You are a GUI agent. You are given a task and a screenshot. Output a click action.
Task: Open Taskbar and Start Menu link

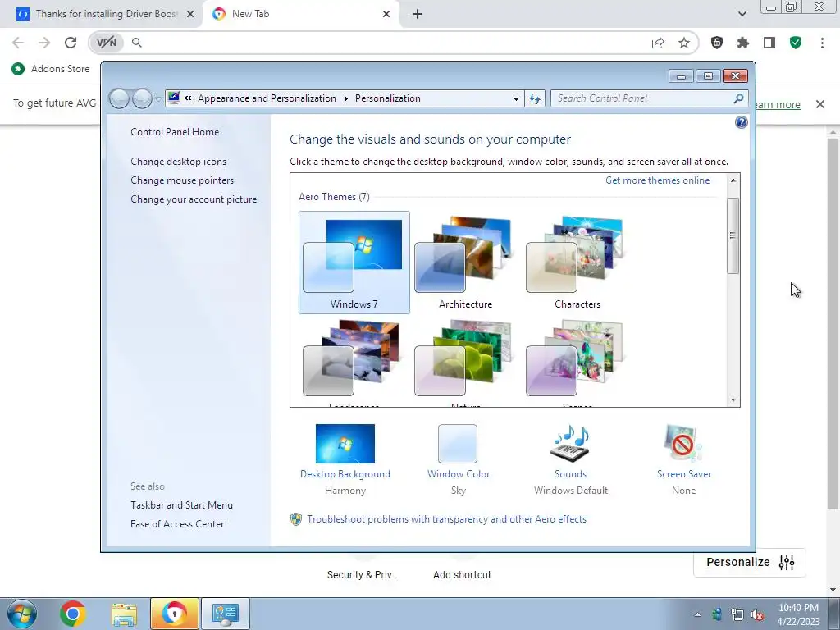(181, 505)
